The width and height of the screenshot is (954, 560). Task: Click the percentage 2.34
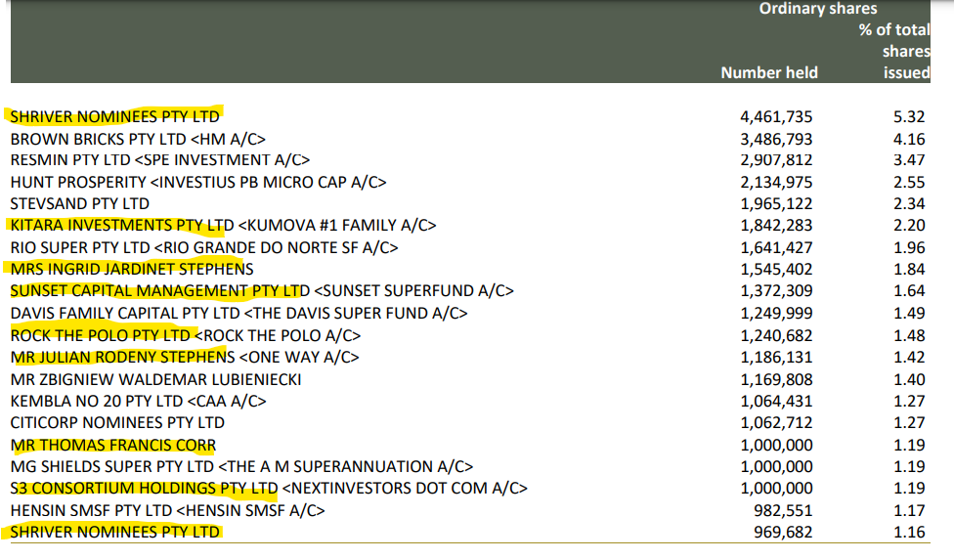coord(909,203)
